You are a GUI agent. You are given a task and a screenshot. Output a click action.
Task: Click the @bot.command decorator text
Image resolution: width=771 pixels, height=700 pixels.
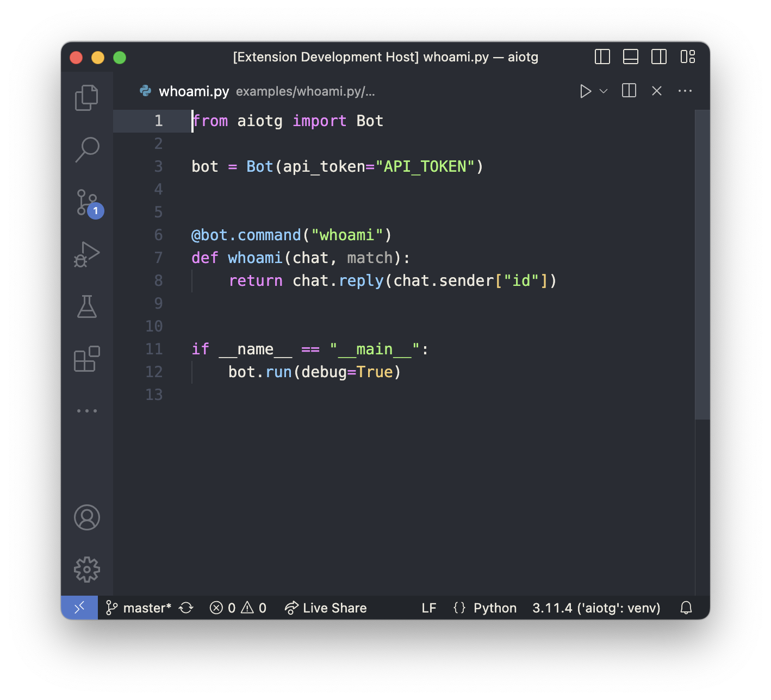click(x=246, y=235)
